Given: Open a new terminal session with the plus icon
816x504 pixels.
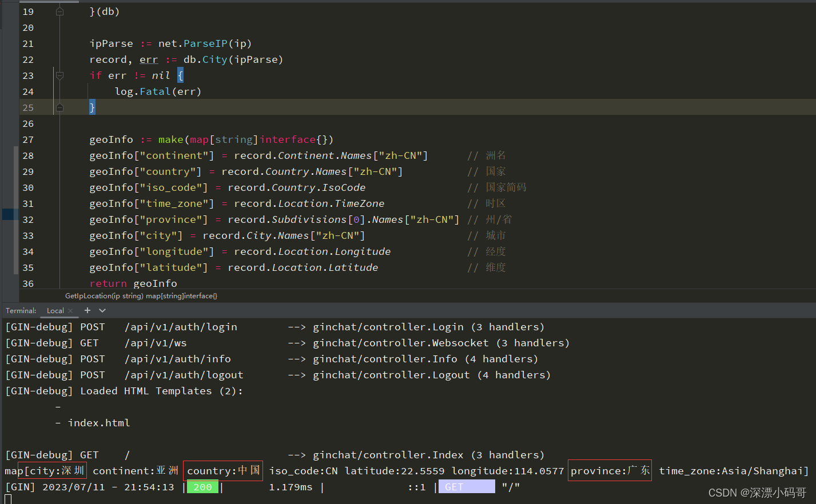Looking at the screenshot, I should click(x=86, y=310).
